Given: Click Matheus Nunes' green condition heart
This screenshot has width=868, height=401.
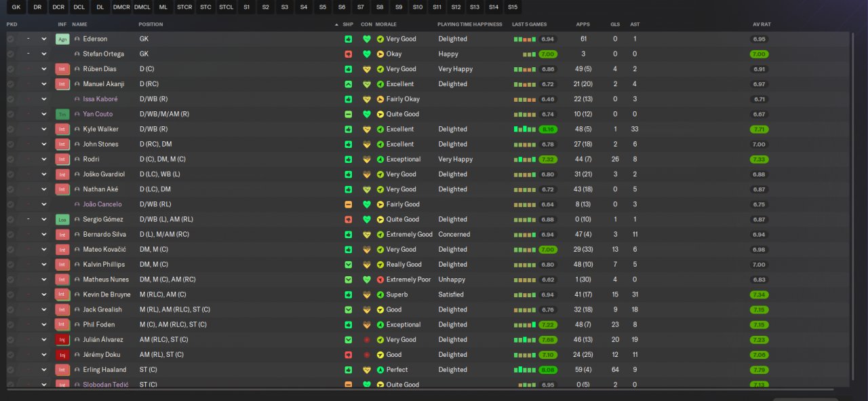Looking at the screenshot, I should point(367,280).
